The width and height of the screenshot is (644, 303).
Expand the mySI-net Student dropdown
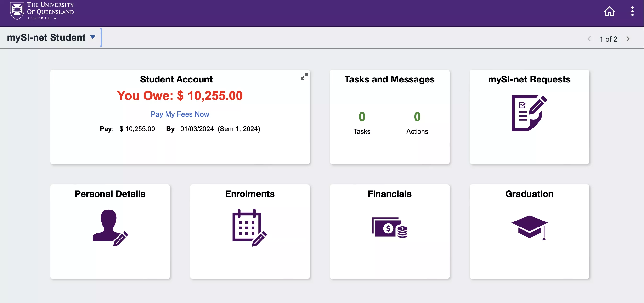point(92,37)
